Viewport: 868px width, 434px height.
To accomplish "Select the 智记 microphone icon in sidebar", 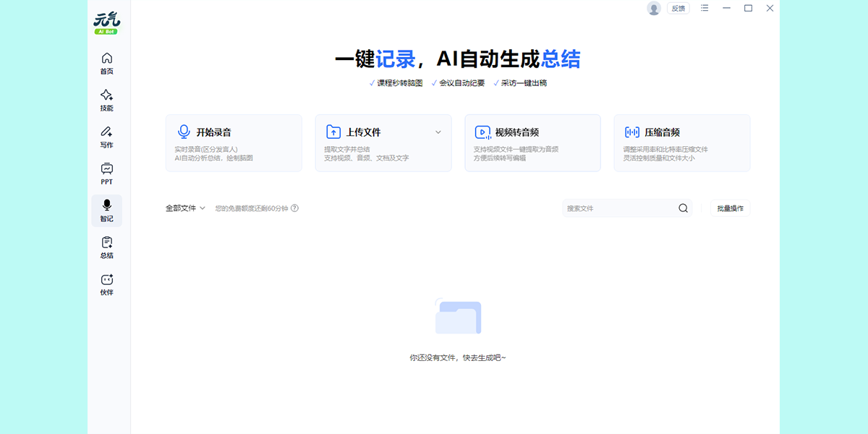I will (x=106, y=206).
